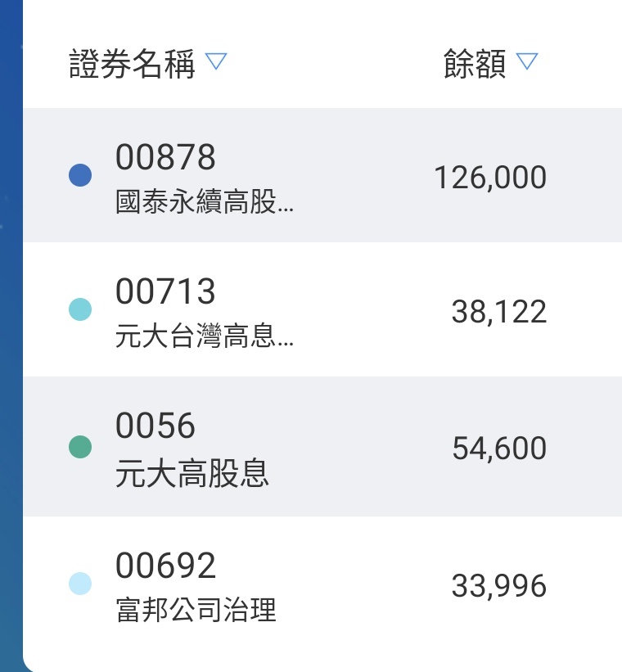Click the cyan dot beside 00713
622x672 pixels.
click(80, 309)
